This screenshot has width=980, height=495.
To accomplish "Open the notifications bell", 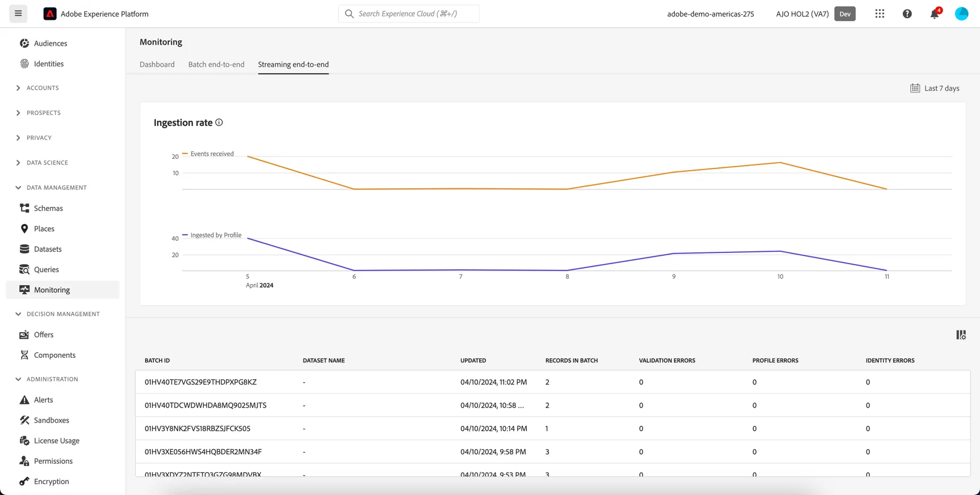I will pos(935,14).
